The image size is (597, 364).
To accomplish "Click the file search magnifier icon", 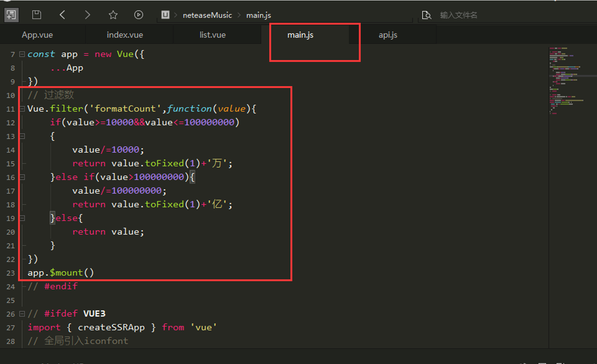I will tap(426, 15).
